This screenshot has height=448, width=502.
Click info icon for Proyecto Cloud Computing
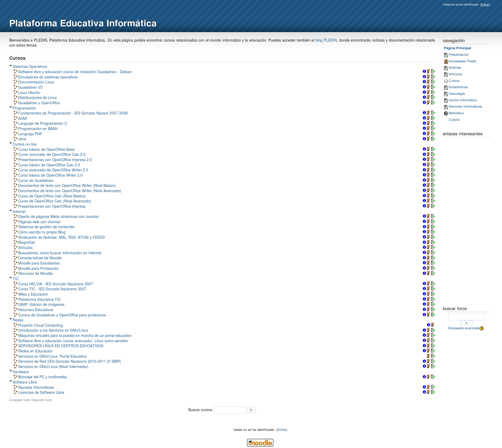click(x=428, y=325)
